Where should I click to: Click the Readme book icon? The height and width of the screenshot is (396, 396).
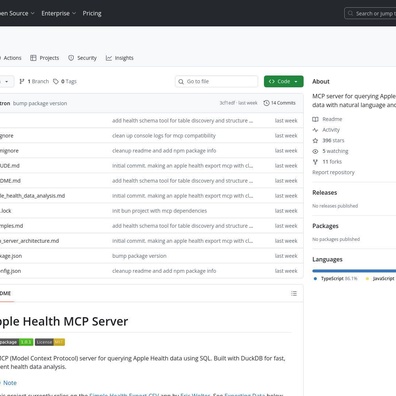click(315, 119)
